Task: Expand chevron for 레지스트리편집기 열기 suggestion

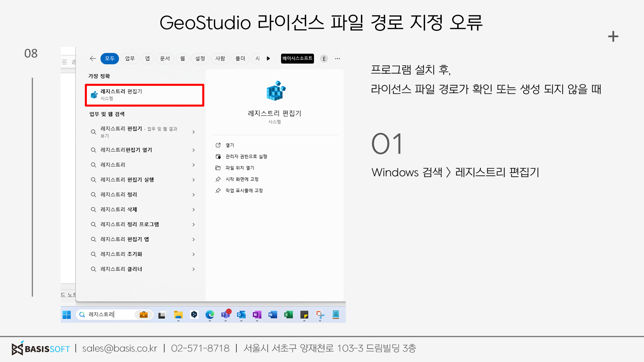Action: pos(194,150)
